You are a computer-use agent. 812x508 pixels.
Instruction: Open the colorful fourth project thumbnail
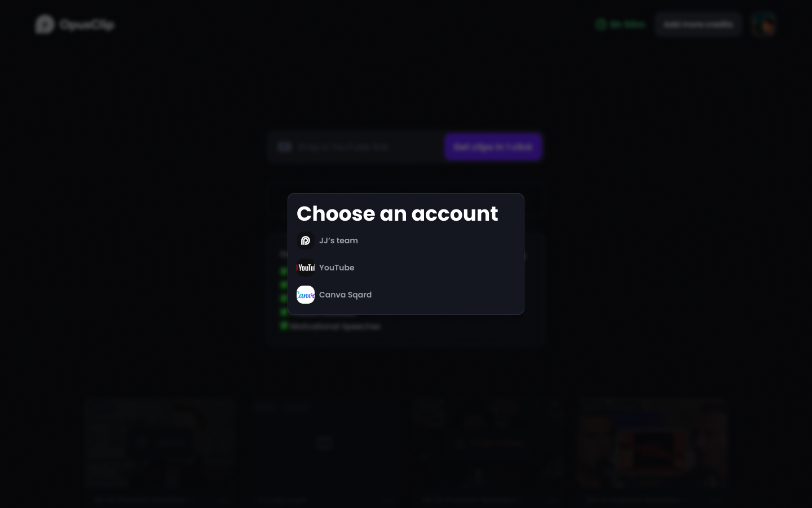[652, 443]
